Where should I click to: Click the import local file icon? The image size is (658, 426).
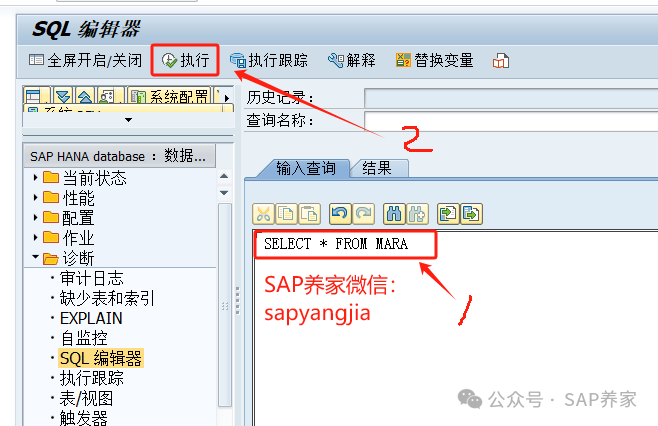(448, 214)
